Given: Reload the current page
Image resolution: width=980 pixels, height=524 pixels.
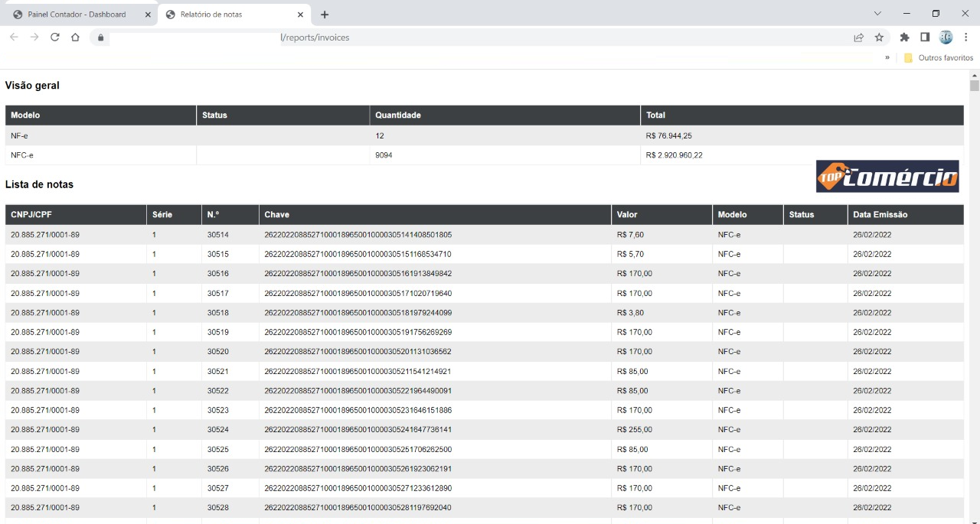Looking at the screenshot, I should point(54,37).
